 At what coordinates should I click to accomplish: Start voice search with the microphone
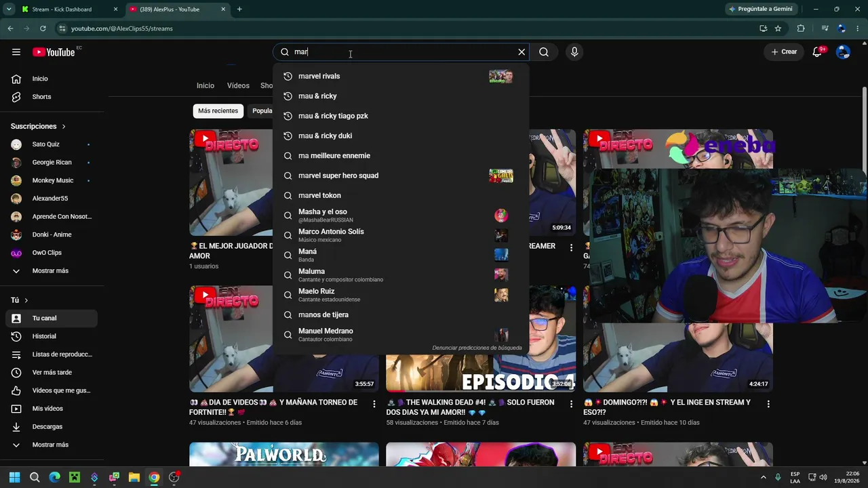(x=574, y=52)
